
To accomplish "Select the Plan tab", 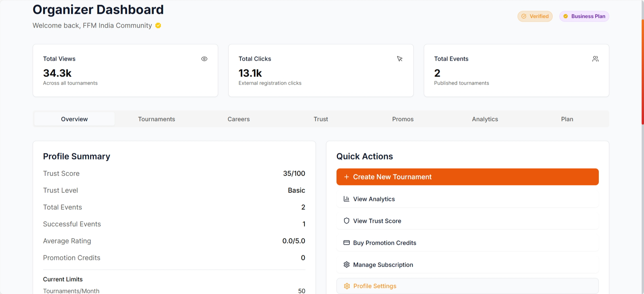I will coord(567,119).
